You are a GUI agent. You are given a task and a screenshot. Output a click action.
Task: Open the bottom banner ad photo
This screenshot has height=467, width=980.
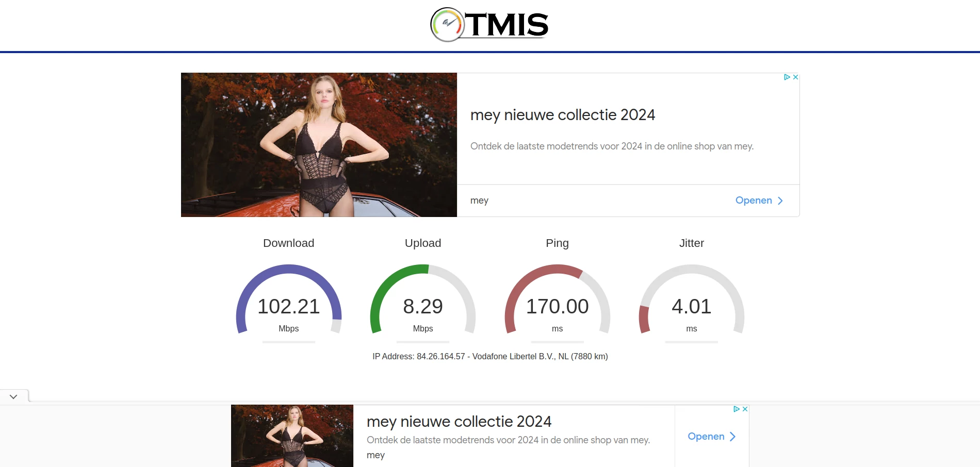point(292,436)
